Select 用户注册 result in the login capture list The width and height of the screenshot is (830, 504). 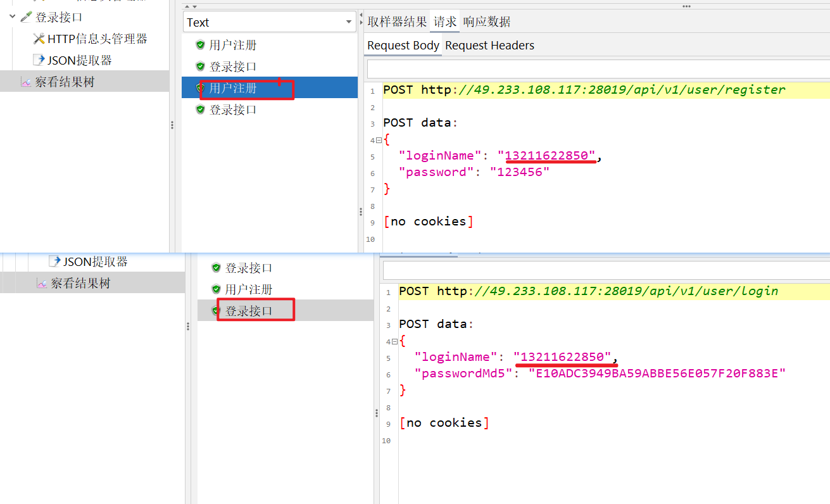click(x=249, y=289)
